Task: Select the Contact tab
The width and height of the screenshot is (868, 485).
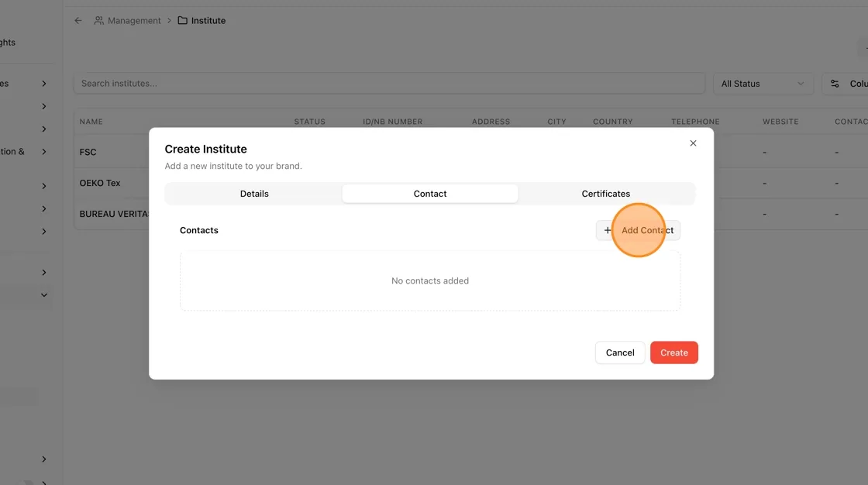Action: tap(430, 194)
